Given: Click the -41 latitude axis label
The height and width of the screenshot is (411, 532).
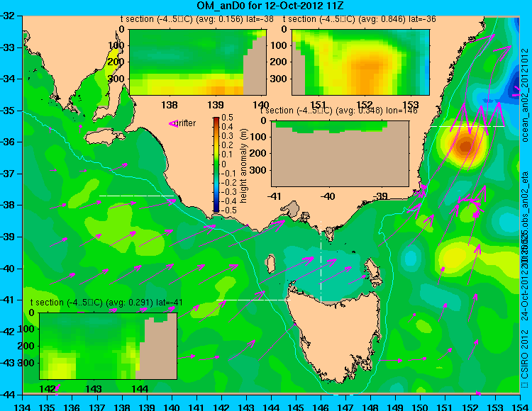Looking at the screenshot, I should click(9, 300).
